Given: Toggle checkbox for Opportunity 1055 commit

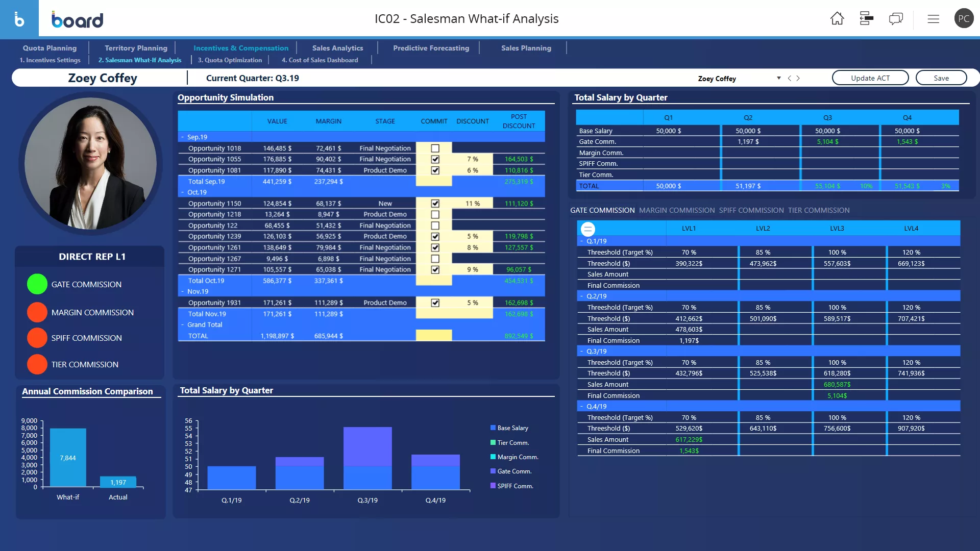Looking at the screenshot, I should [x=433, y=159].
